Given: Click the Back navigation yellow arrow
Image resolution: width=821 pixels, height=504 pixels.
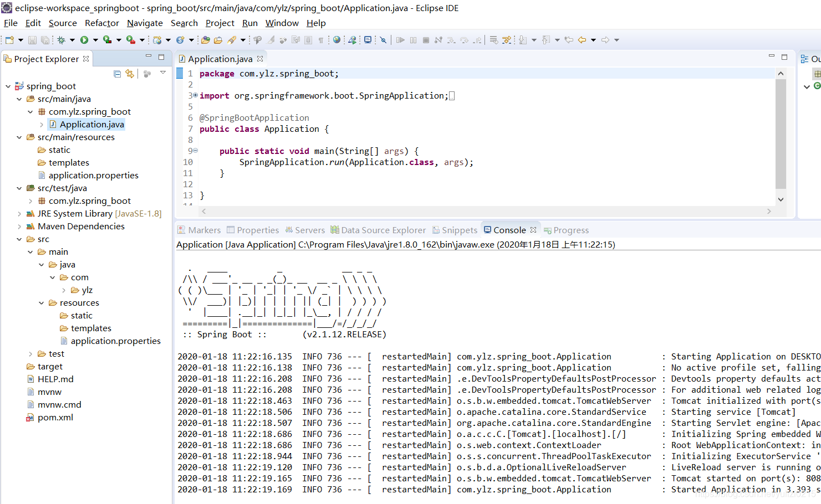Looking at the screenshot, I should click(582, 40).
